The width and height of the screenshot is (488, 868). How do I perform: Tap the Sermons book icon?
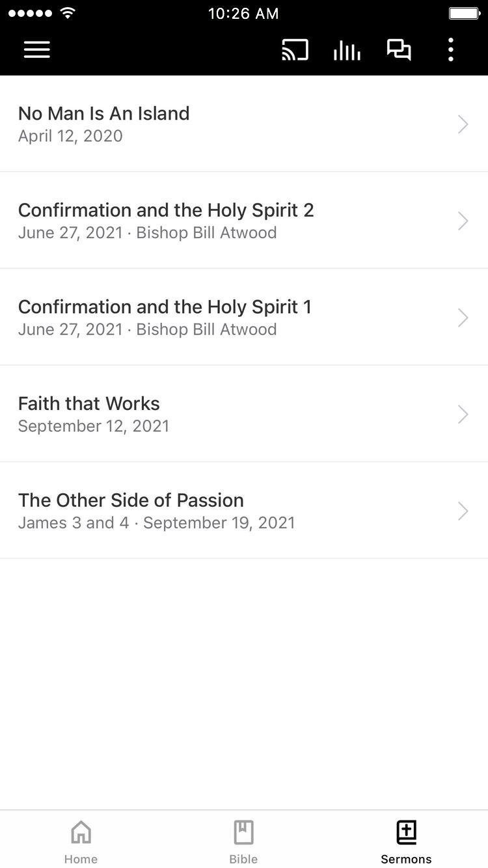coord(406,832)
